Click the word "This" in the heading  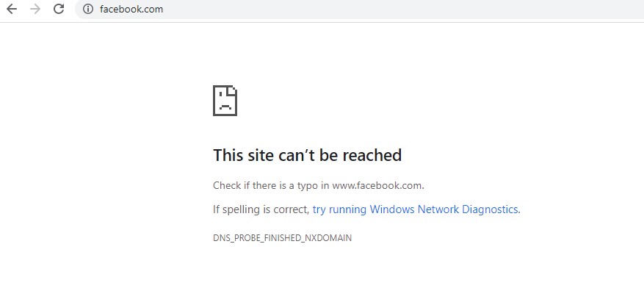click(228, 155)
